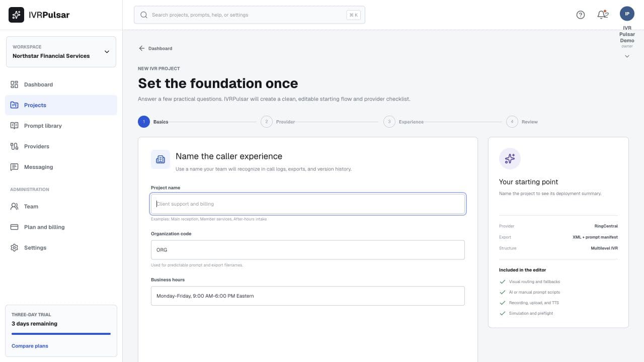This screenshot has width=644, height=362.
Task: Click the Providers sidebar icon
Action: [14, 146]
